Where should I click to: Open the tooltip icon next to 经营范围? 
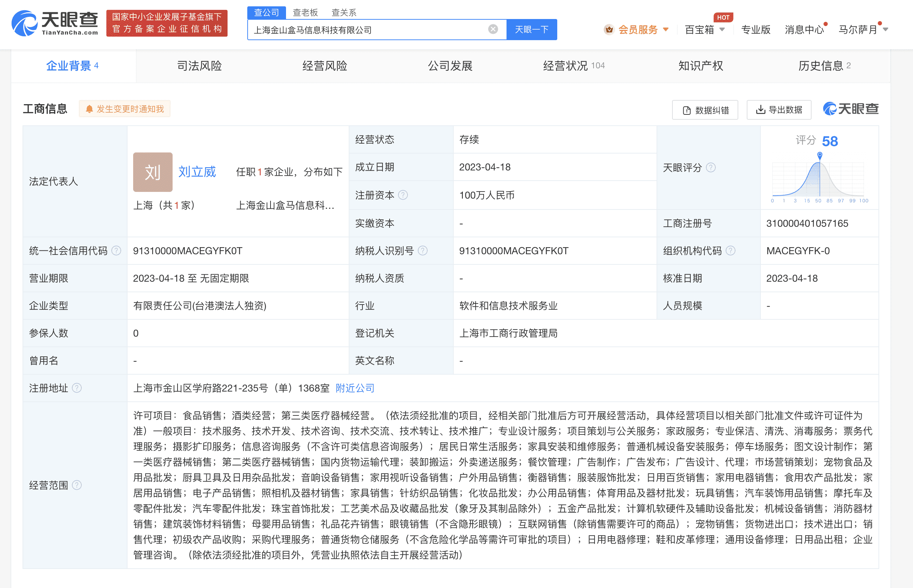pyautogui.click(x=78, y=485)
